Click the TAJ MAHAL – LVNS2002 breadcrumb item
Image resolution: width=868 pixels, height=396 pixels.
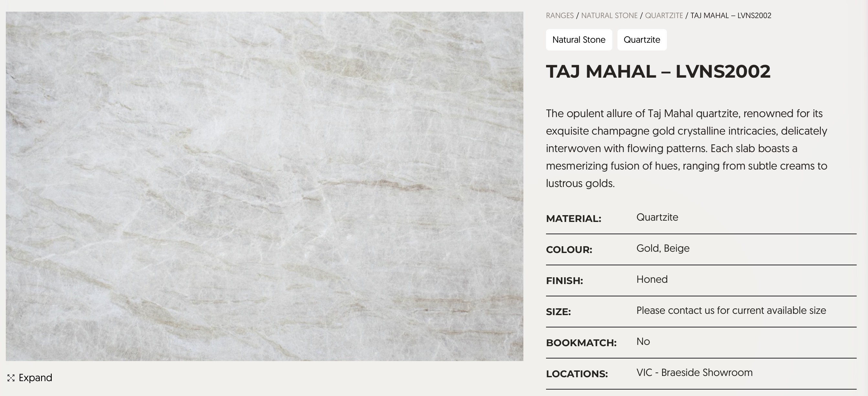pyautogui.click(x=731, y=16)
